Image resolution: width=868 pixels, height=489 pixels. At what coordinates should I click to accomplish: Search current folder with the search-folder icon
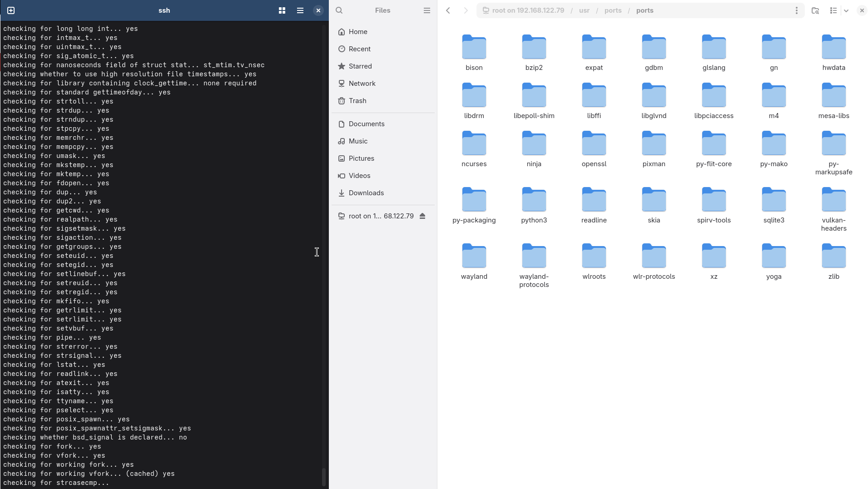815,10
